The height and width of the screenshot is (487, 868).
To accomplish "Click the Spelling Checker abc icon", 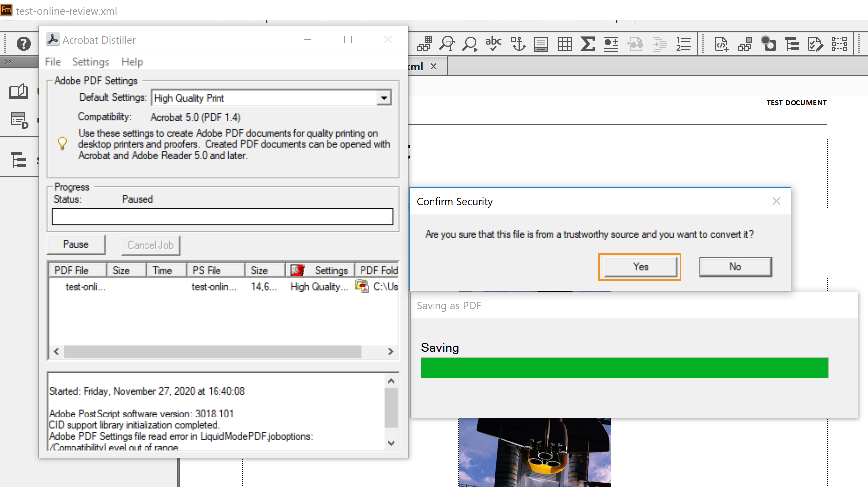I will tap(493, 44).
